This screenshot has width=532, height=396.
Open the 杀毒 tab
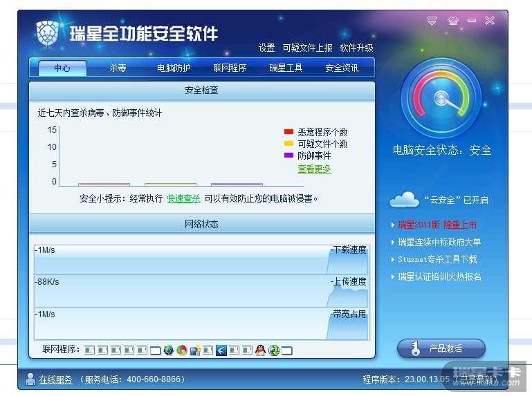pos(118,68)
